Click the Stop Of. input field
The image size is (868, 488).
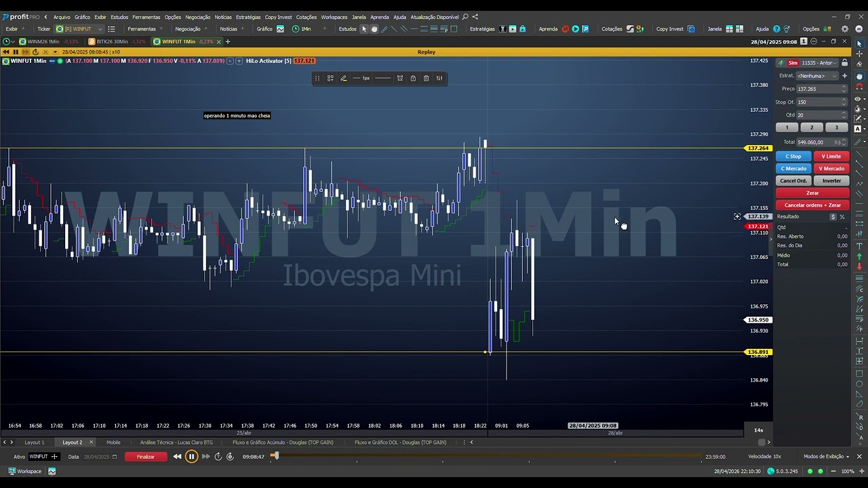pos(822,102)
